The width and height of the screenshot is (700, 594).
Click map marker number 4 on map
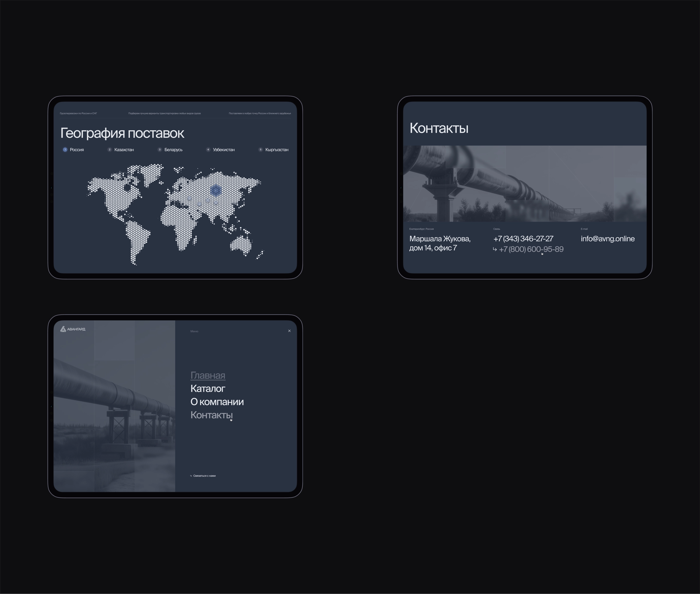200,204
